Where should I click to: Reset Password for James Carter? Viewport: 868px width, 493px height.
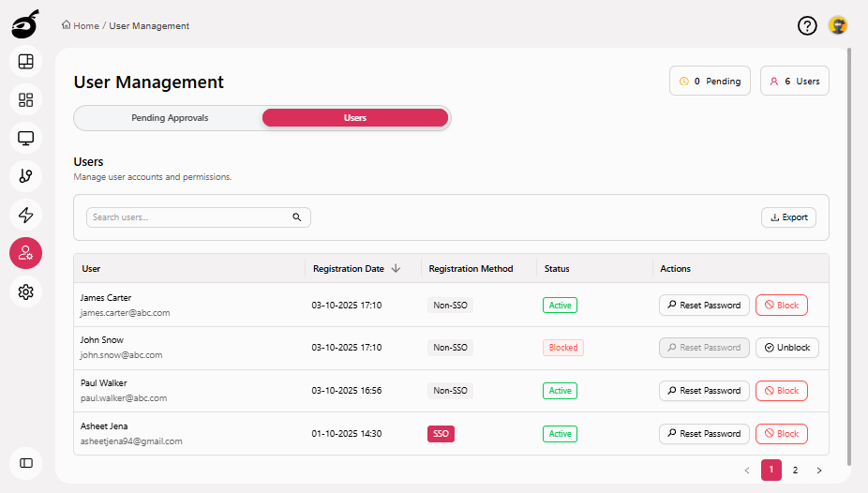pos(704,305)
